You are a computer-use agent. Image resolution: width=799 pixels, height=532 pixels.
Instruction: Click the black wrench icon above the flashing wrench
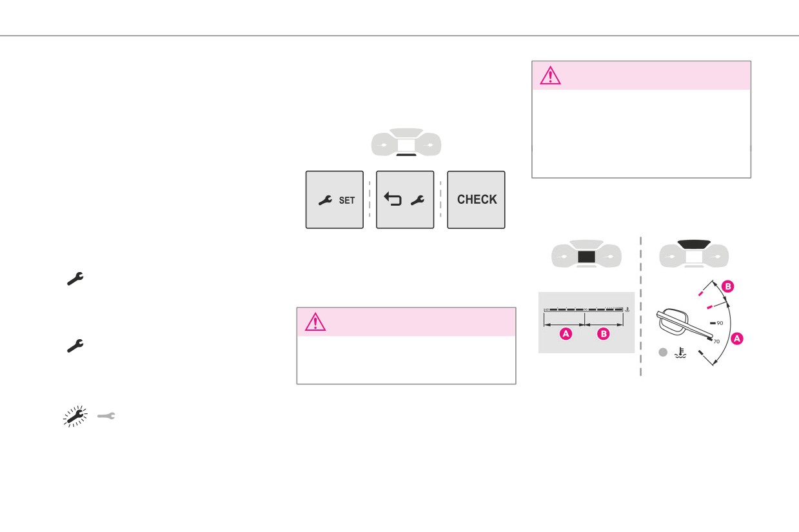75,346
